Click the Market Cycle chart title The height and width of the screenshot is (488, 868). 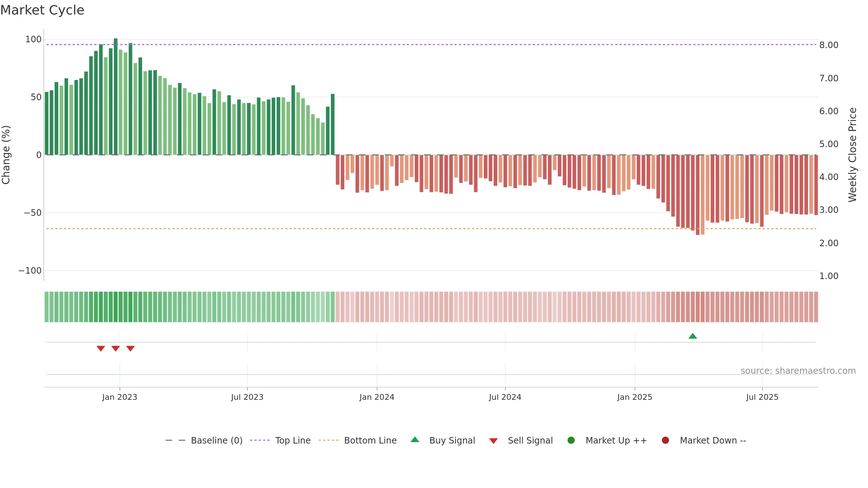click(x=42, y=10)
